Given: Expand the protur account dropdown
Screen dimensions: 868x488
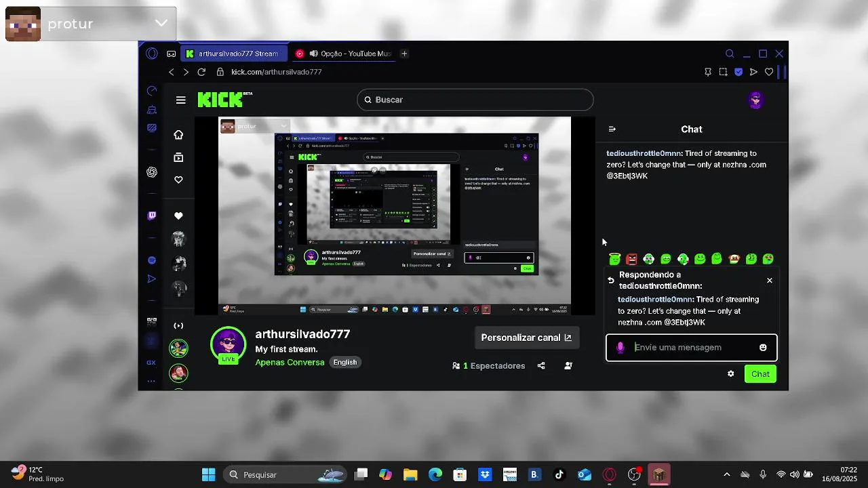Looking at the screenshot, I should point(161,23).
